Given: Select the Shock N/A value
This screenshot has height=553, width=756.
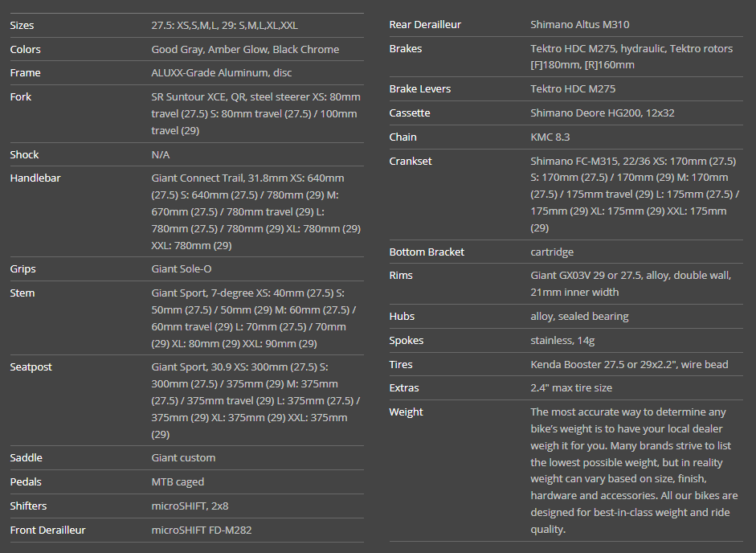Looking at the screenshot, I should tap(161, 154).
